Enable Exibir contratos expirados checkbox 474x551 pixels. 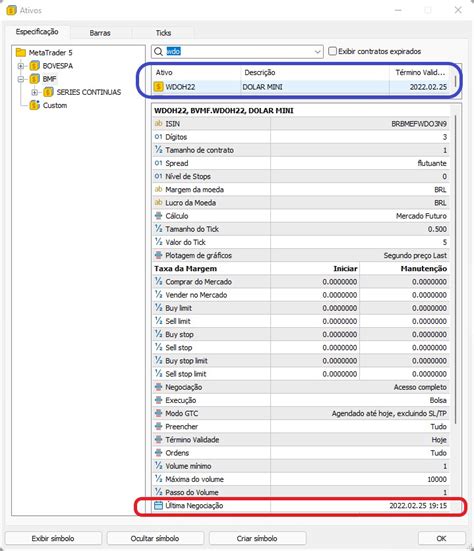click(332, 51)
